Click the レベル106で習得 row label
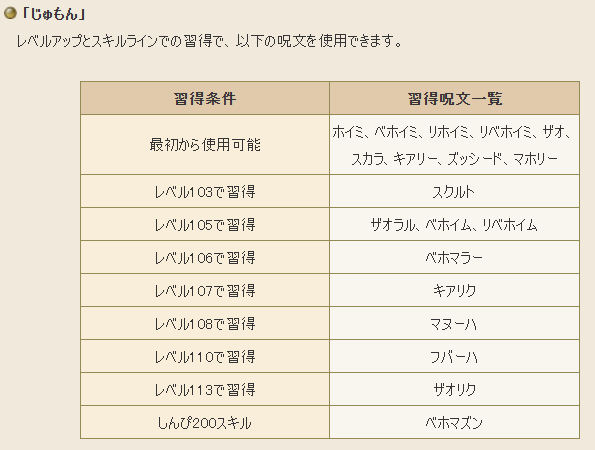Viewport: 595px width, 450px height. [x=205, y=257]
